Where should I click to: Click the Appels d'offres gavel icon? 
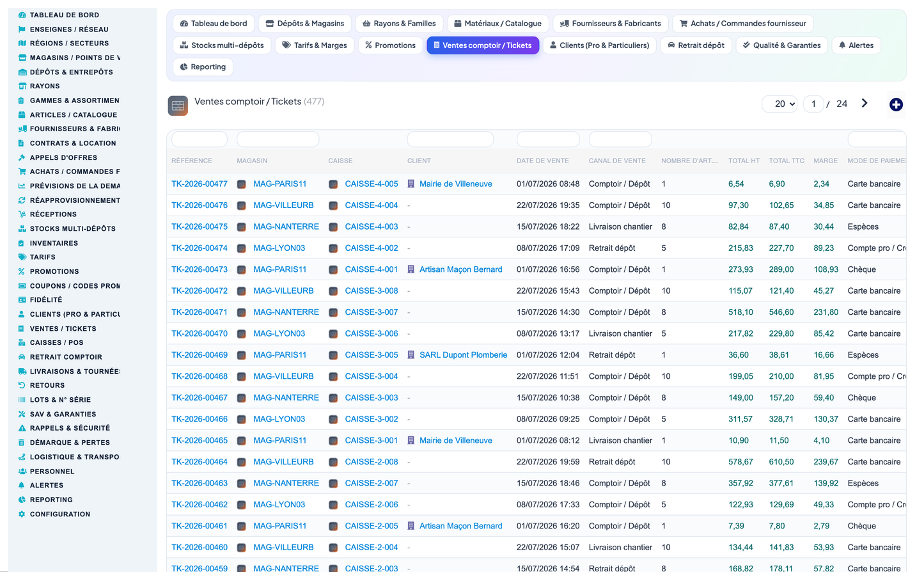(x=22, y=157)
